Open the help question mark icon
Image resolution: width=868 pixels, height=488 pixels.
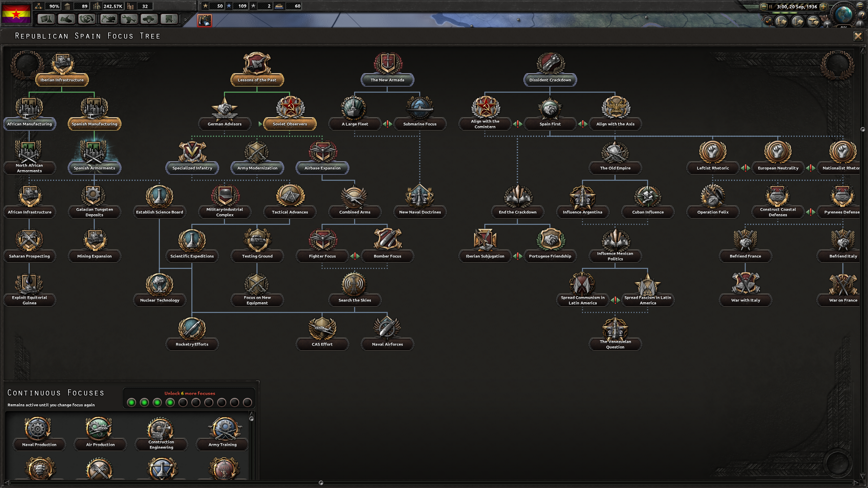click(862, 15)
